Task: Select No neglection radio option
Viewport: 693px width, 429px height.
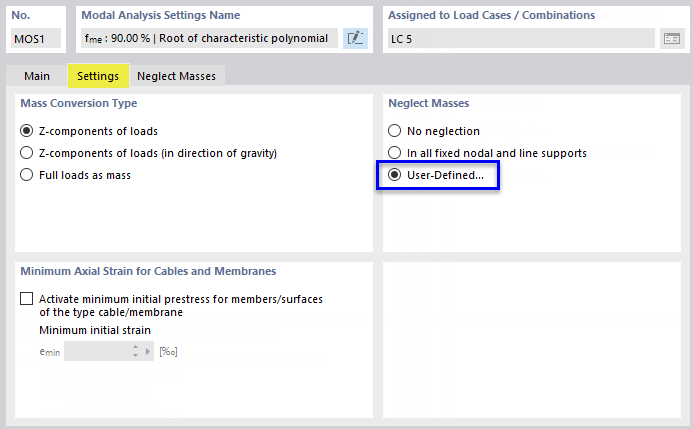Action: pos(394,131)
